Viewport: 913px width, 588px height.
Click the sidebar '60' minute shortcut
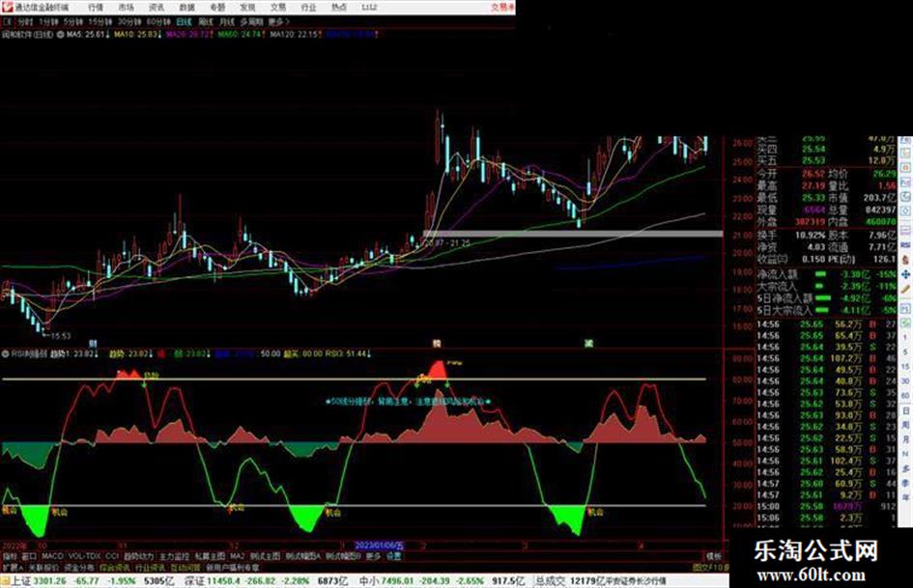point(905,396)
